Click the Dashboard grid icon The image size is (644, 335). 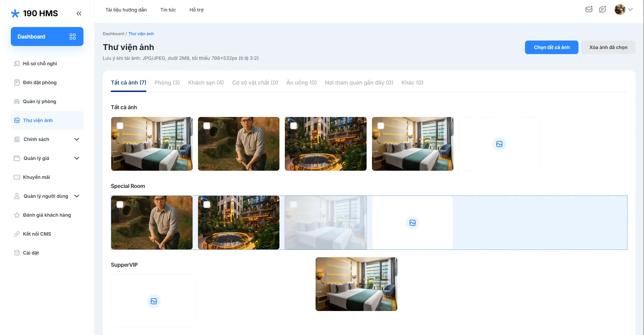click(x=73, y=37)
